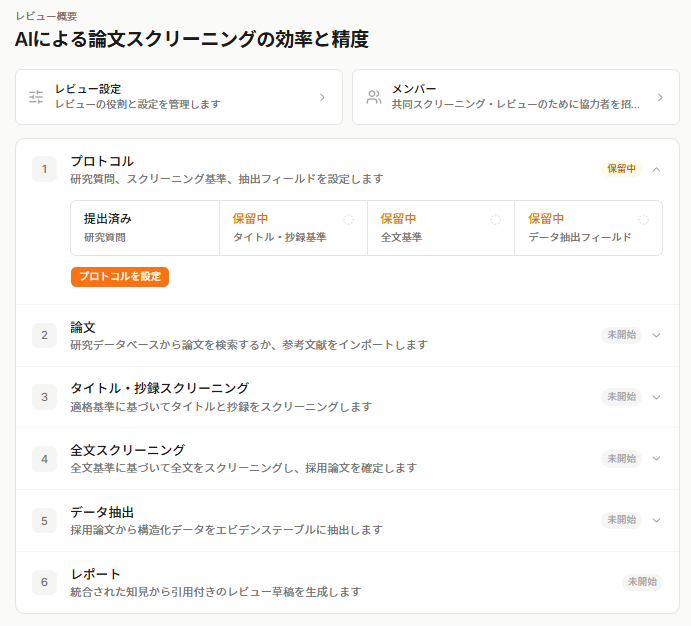Select the 保留中 データ抽出フィールド cell
This screenshot has width=691, height=626.
click(x=589, y=228)
